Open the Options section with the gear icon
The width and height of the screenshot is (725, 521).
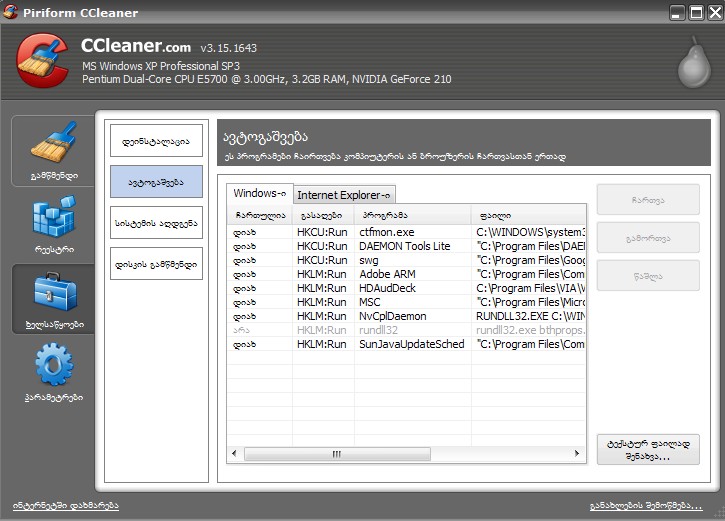tap(53, 371)
